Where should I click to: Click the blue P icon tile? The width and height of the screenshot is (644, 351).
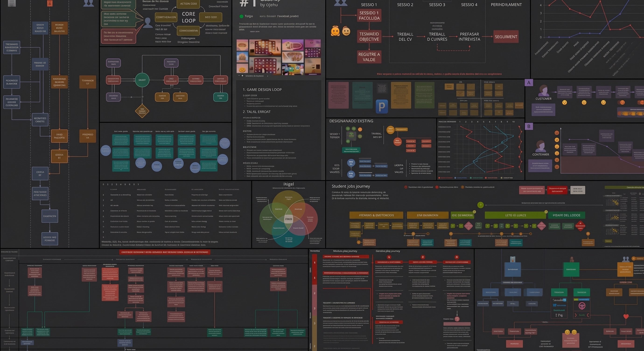382,106
